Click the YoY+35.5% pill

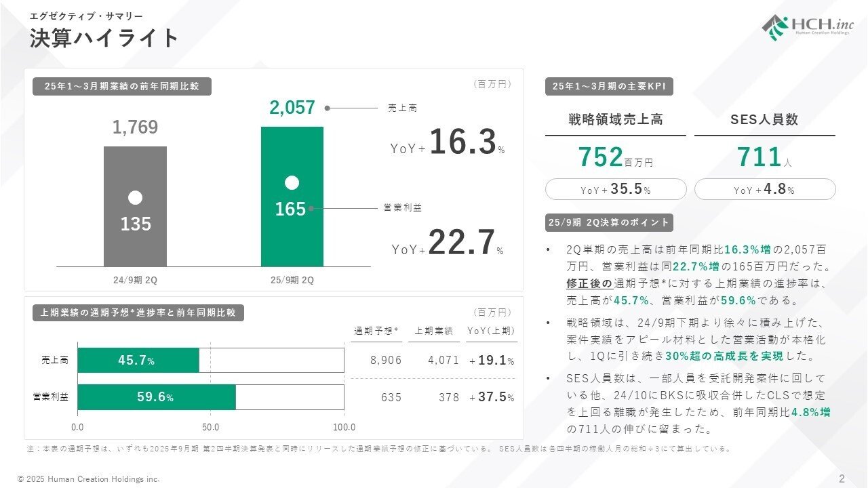616,190
